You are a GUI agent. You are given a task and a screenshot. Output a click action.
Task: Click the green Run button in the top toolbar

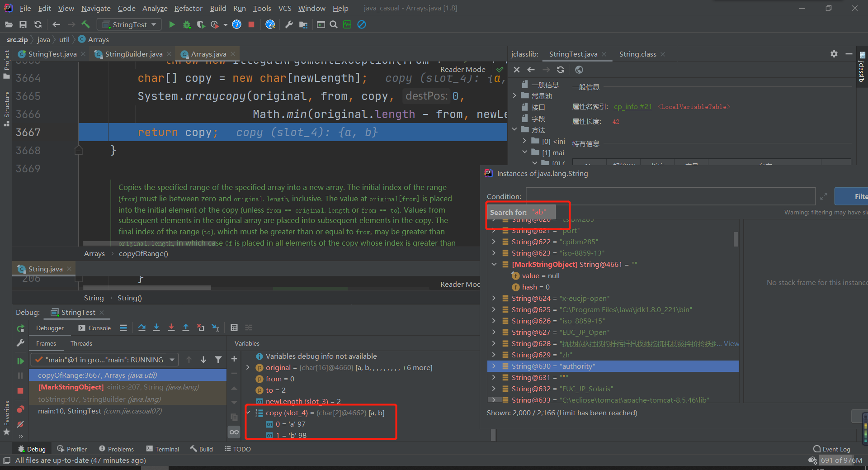(172, 24)
